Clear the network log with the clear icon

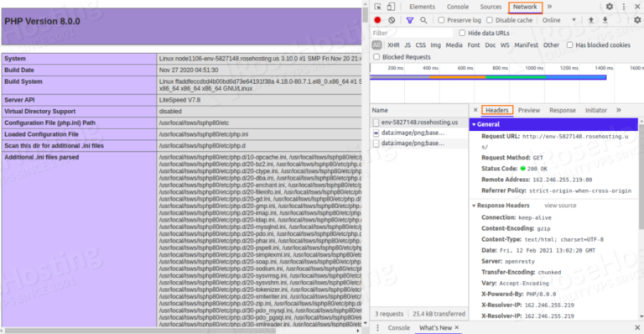point(392,19)
